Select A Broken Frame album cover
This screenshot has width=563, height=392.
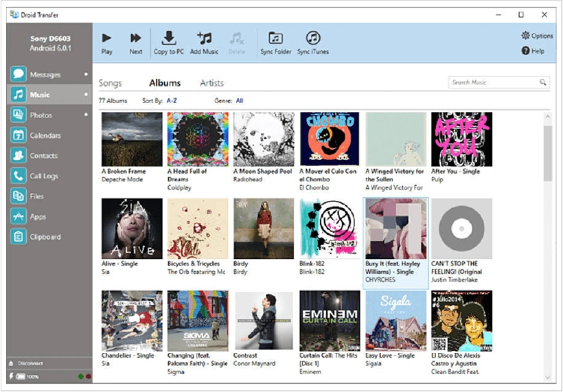(x=132, y=139)
